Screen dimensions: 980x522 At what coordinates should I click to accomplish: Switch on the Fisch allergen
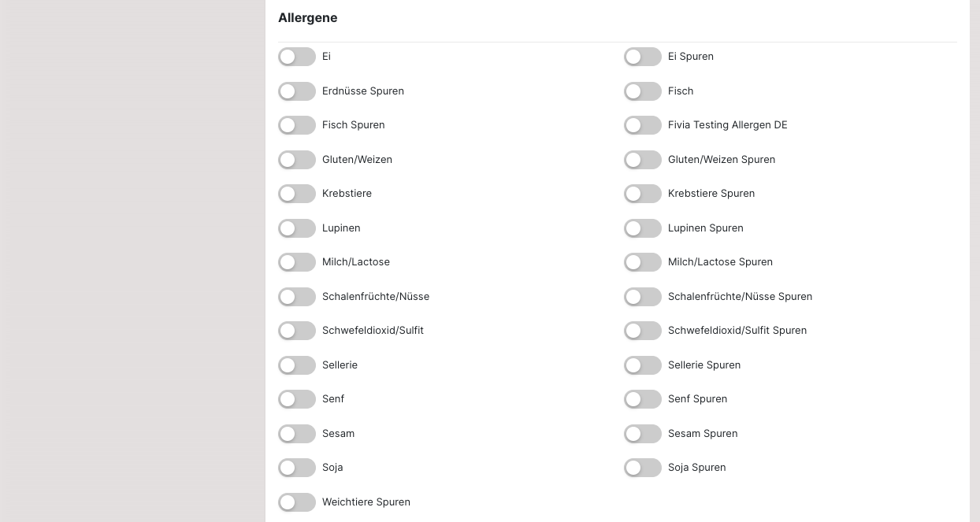click(643, 91)
